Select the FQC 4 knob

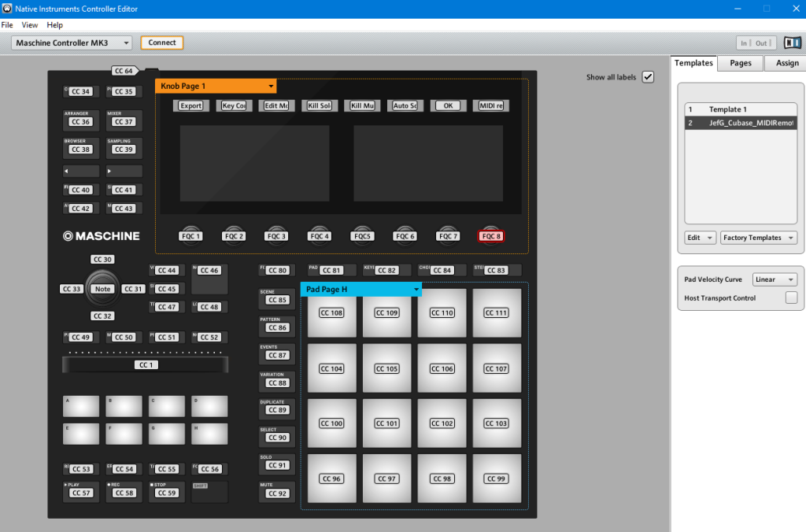pos(320,236)
